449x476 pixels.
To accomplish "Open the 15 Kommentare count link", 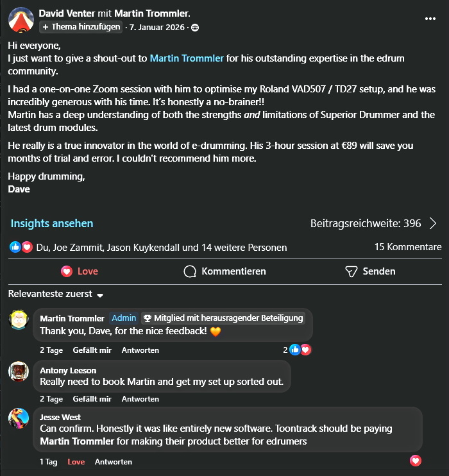I will (408, 247).
